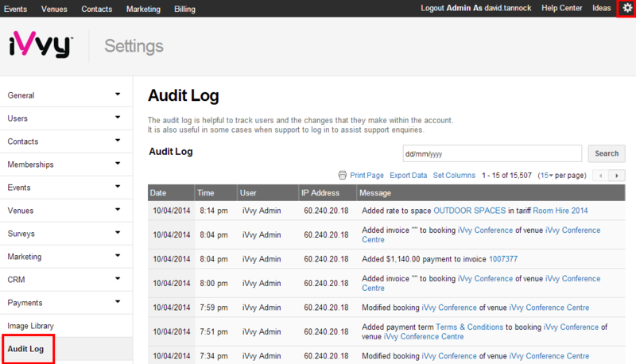Image resolution: width=636 pixels, height=364 pixels.
Task: Click iVvy Conference booking link at 7:59 pm
Action: pyautogui.click(x=449, y=308)
